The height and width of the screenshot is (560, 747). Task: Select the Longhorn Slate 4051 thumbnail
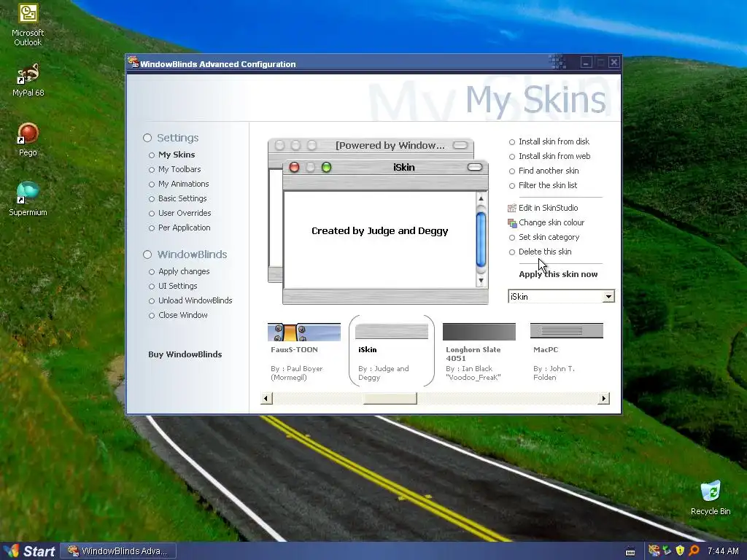(479, 332)
